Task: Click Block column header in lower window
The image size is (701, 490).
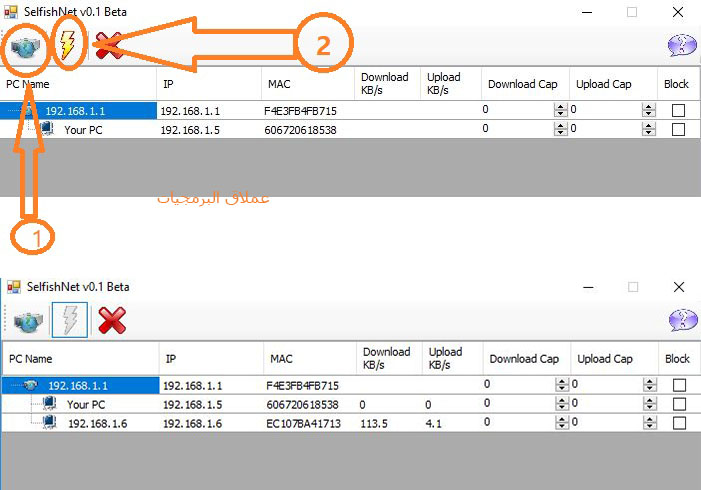Action: click(x=679, y=359)
